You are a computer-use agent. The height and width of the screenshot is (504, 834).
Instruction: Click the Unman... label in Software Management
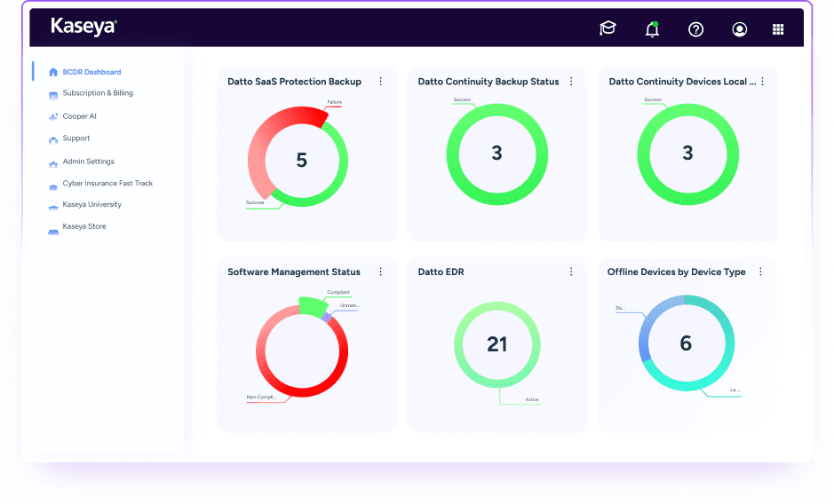click(349, 306)
